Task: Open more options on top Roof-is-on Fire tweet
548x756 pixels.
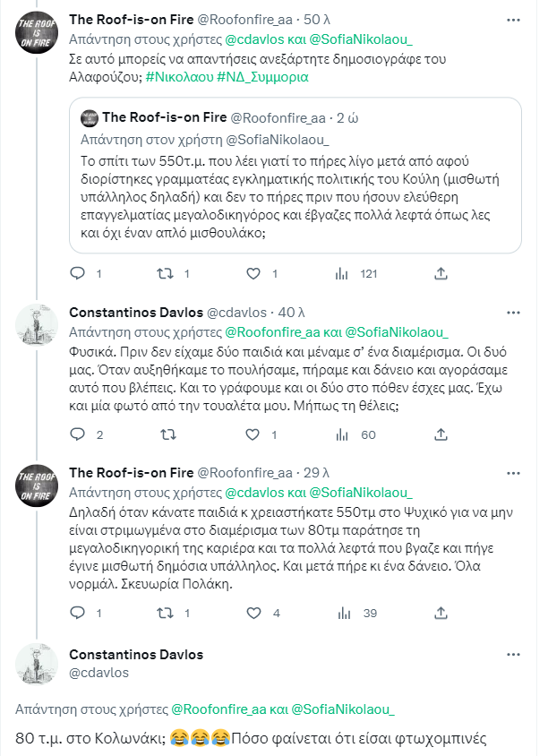Action: click(513, 20)
